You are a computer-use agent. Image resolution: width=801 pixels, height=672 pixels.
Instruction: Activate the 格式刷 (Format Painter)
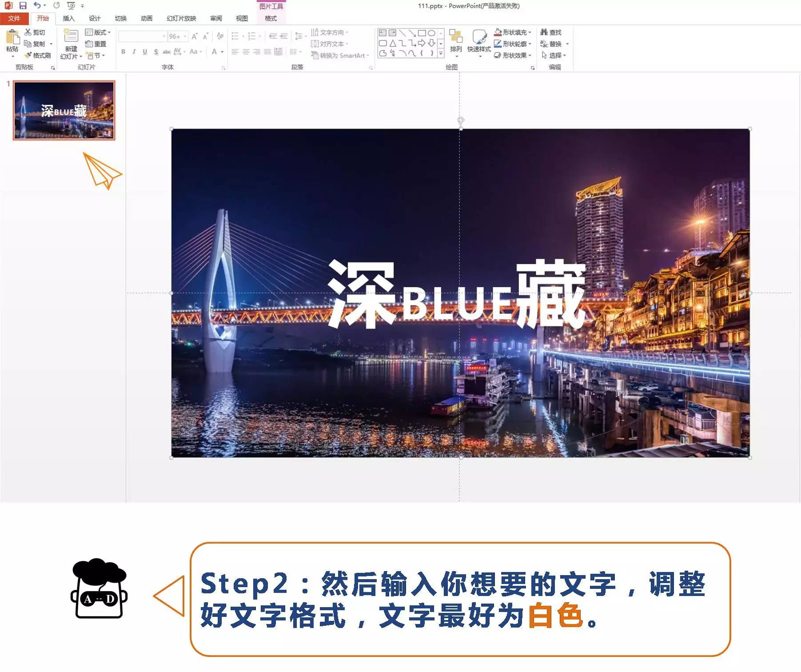tap(37, 55)
